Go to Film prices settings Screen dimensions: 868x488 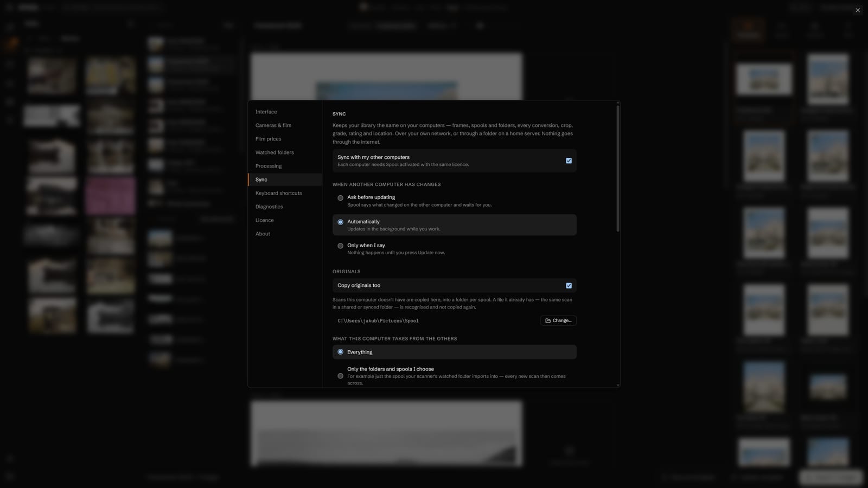pos(285,139)
